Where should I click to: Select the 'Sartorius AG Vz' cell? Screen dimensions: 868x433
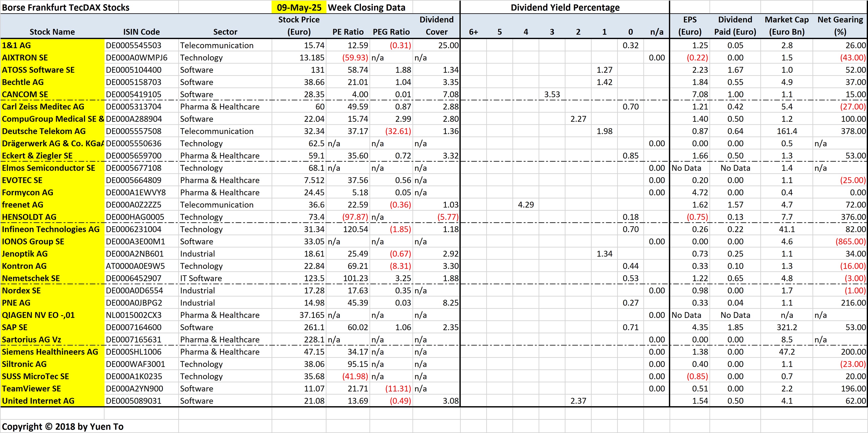pos(52,340)
